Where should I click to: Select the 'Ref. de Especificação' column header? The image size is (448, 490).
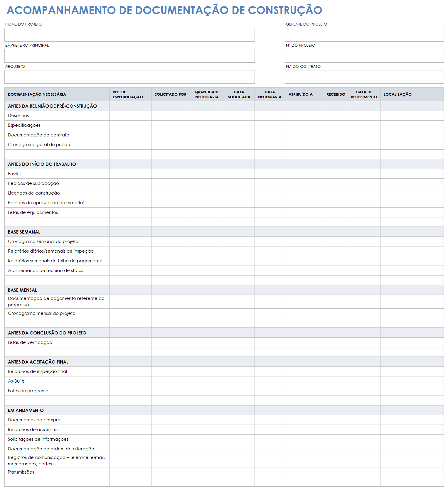130,94
